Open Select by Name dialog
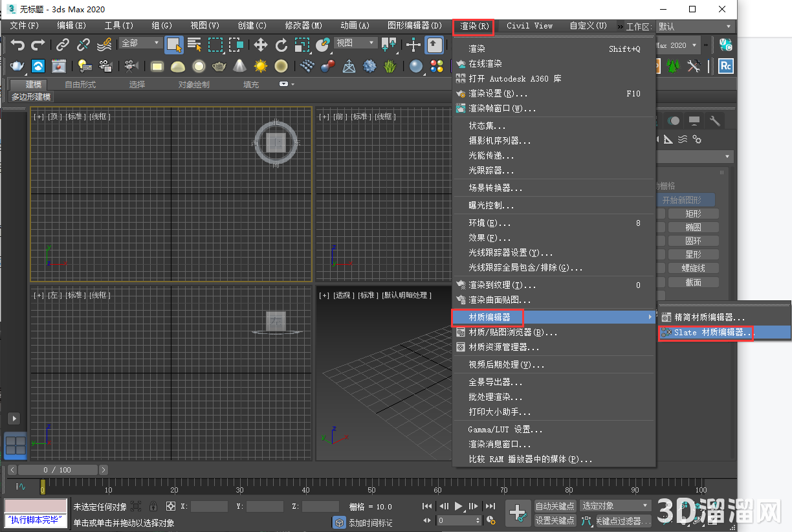Image resolution: width=792 pixels, height=532 pixels. click(195, 45)
